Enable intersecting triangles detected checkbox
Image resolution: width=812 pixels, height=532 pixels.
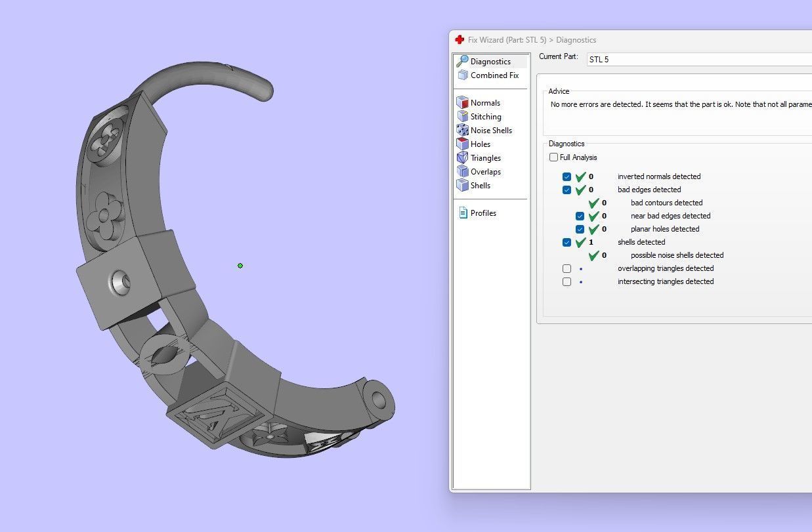tap(566, 282)
